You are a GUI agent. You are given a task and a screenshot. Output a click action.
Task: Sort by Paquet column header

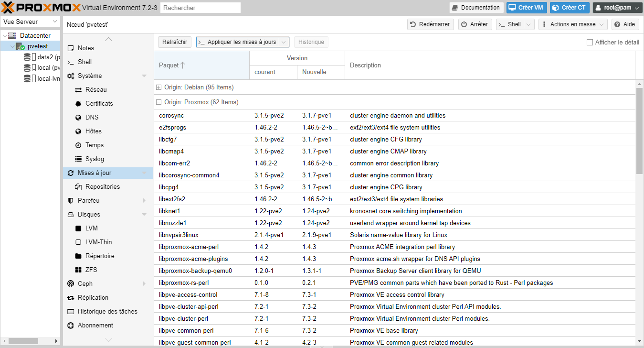click(x=201, y=65)
